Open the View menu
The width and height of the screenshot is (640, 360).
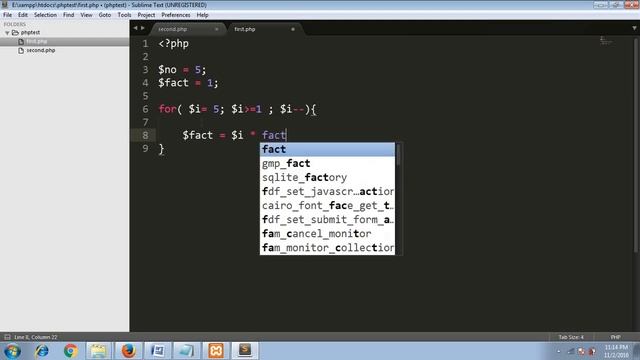[x=86, y=15]
